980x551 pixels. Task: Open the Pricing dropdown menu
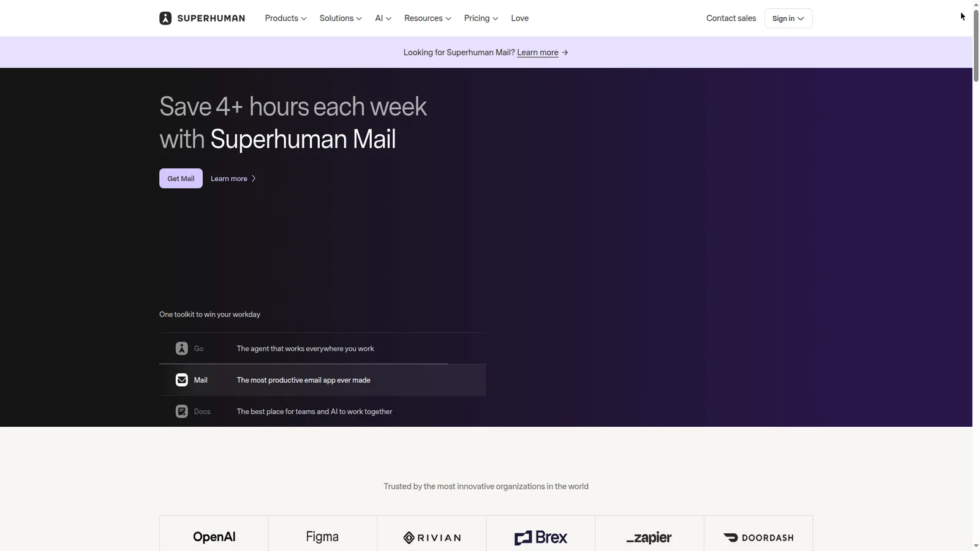point(481,18)
